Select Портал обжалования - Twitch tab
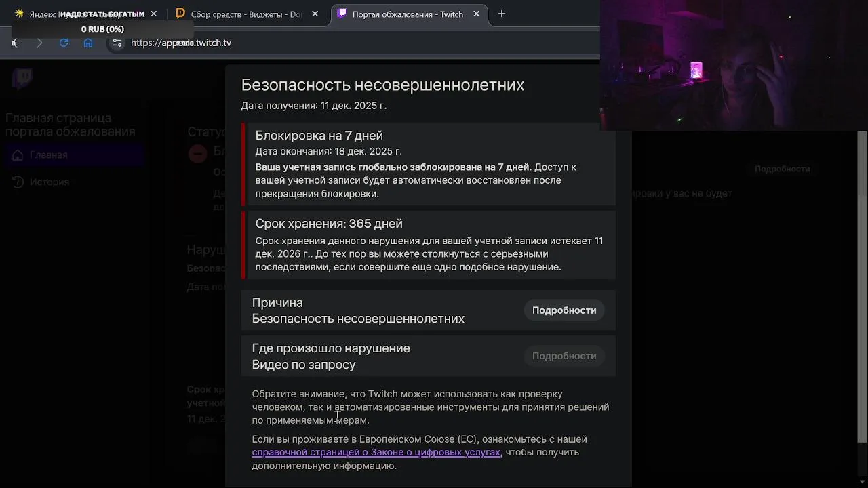Screen dimensions: 868x488 tap(409, 14)
